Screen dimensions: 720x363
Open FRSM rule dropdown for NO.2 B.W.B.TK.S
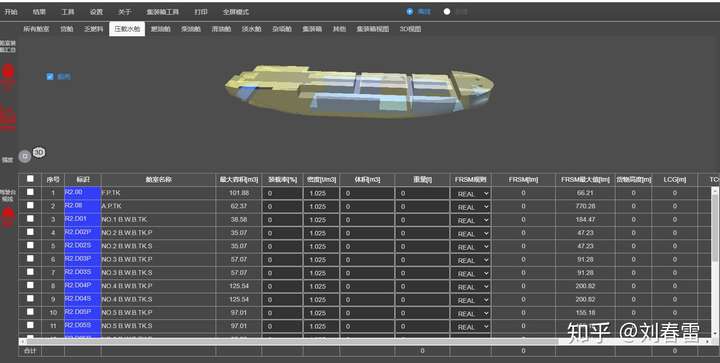(x=471, y=247)
